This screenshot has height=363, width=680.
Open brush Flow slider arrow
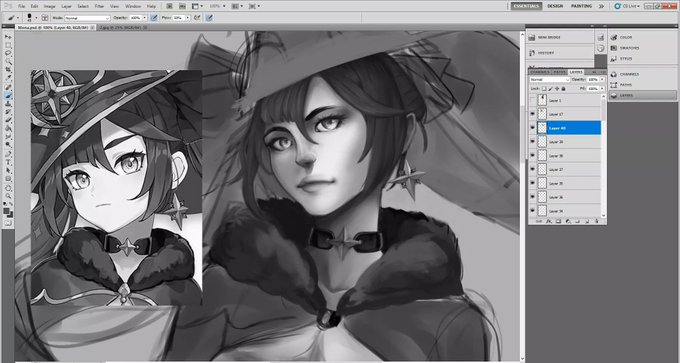pyautogui.click(x=188, y=18)
